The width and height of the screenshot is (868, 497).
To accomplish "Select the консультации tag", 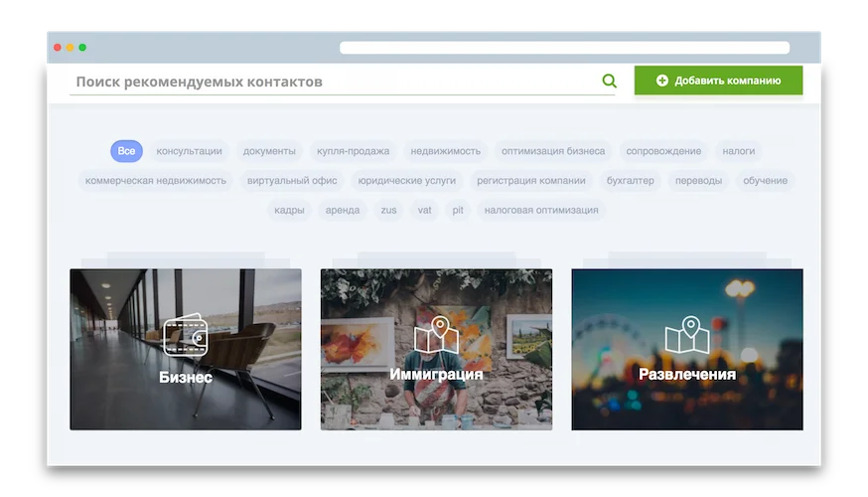I will pyautogui.click(x=189, y=151).
